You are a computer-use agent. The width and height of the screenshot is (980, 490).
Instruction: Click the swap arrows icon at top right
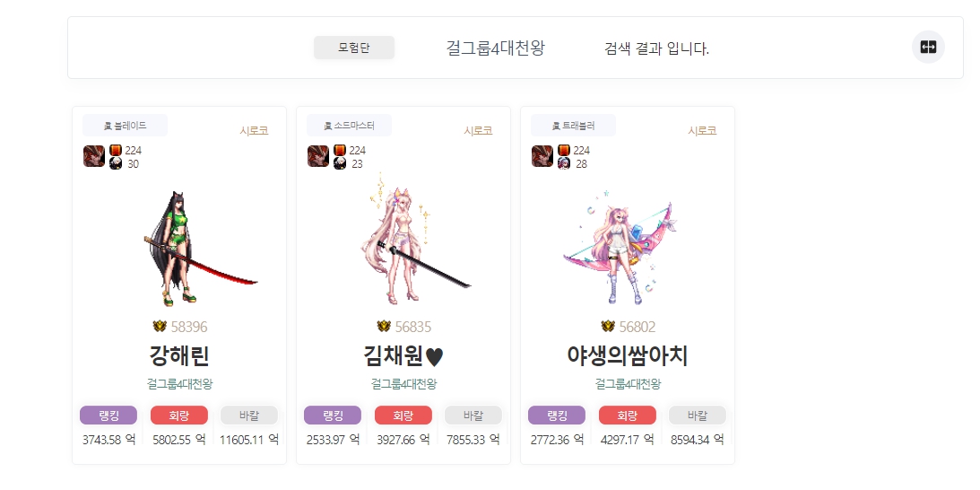click(x=928, y=48)
